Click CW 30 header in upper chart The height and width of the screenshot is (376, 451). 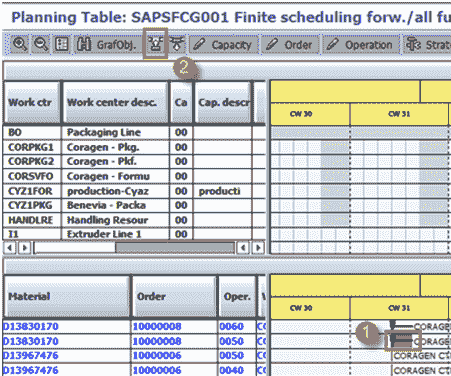[310, 114]
